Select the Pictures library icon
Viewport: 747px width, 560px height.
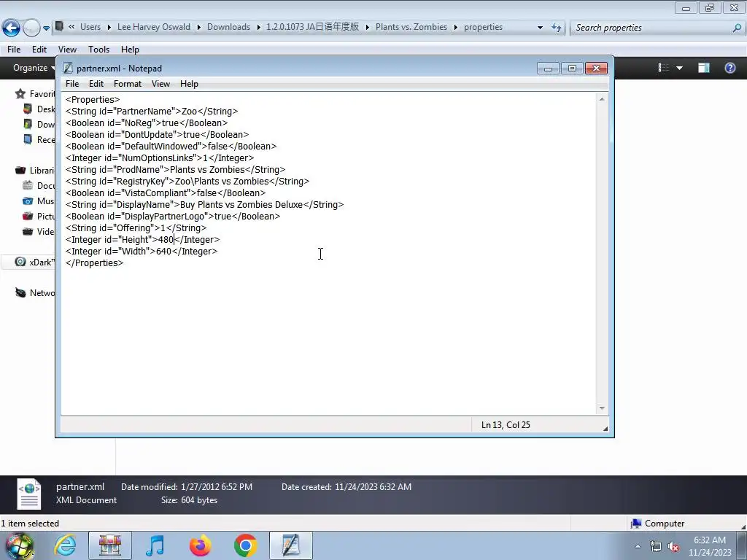tap(28, 216)
